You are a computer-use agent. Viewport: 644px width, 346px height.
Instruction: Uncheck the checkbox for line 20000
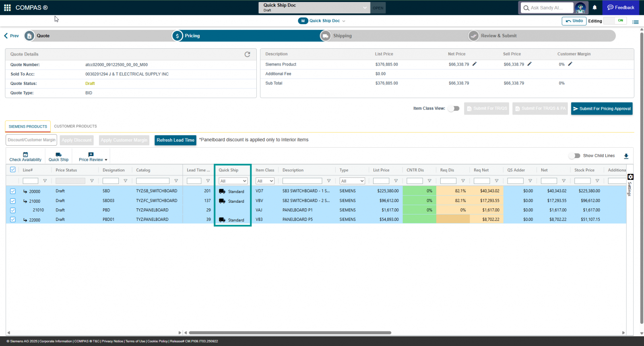click(x=13, y=192)
